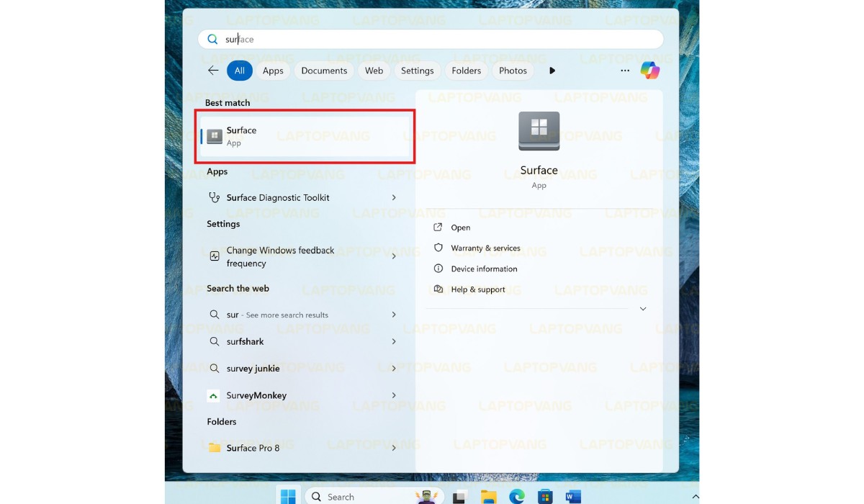Screen dimensions: 864x504
Task: Click the Warranty & services shield icon
Action: [438, 248]
